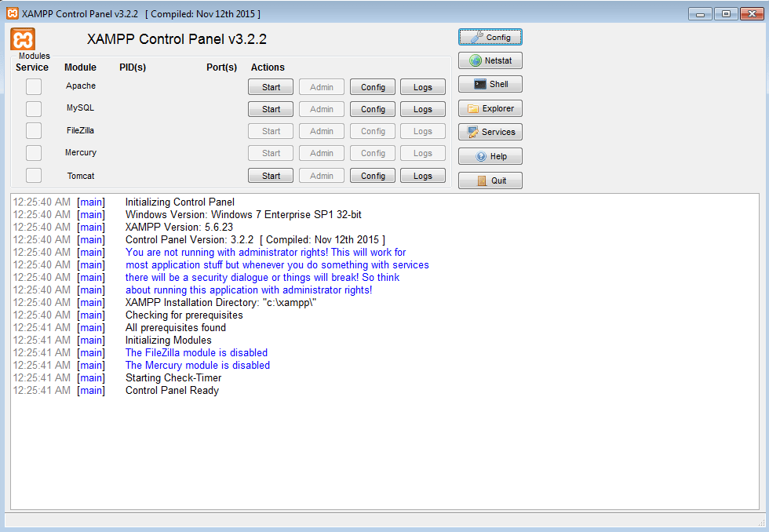Enable the Apache service checkbox
This screenshot has height=532, width=769.
coord(33,86)
